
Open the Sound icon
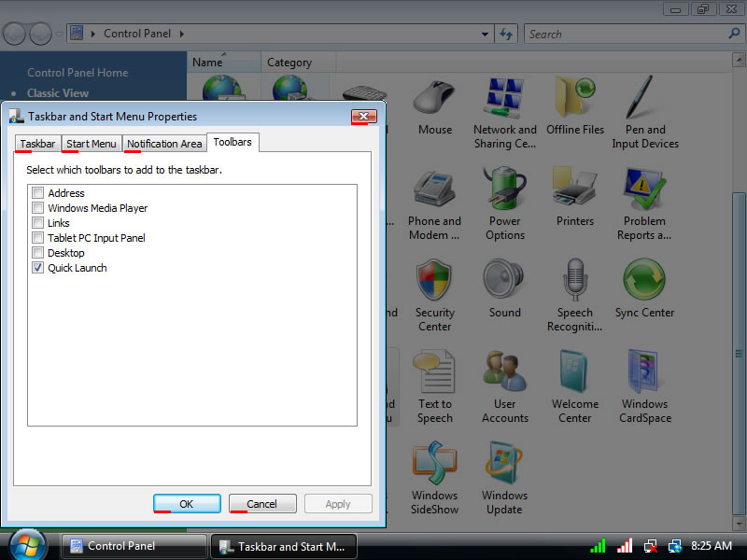[504, 284]
